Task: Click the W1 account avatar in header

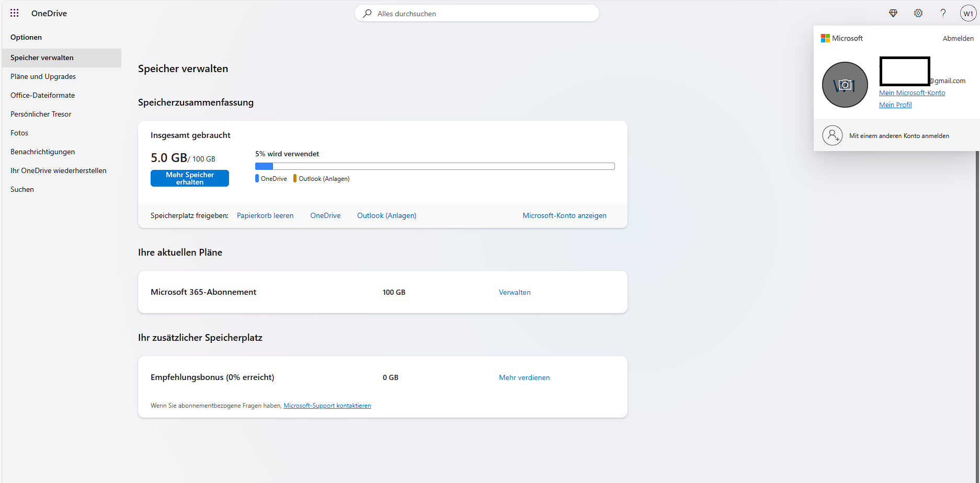Action: [968, 14]
